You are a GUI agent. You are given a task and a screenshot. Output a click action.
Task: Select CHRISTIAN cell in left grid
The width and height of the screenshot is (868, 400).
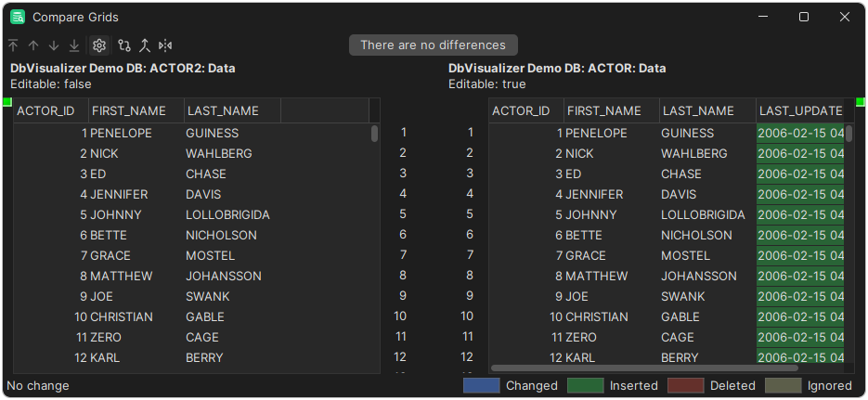click(x=136, y=317)
